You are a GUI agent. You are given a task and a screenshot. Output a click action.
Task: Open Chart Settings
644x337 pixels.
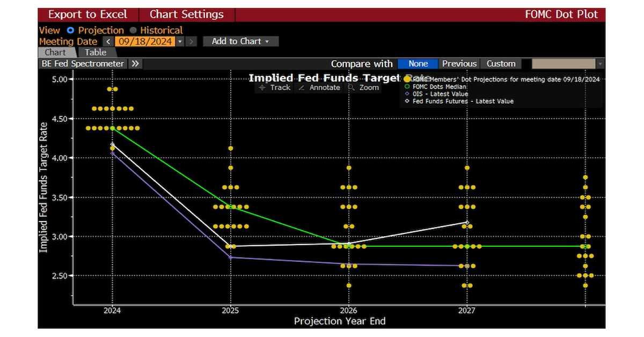click(x=186, y=14)
